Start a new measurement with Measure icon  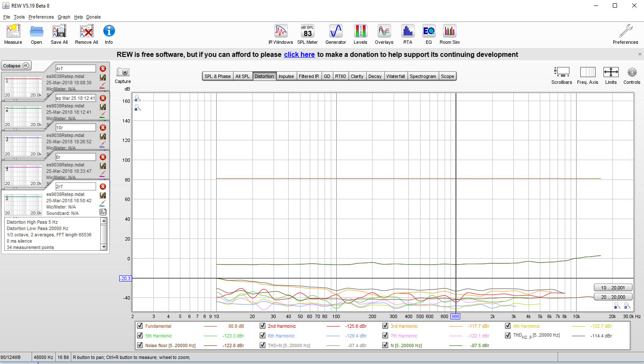tap(13, 31)
